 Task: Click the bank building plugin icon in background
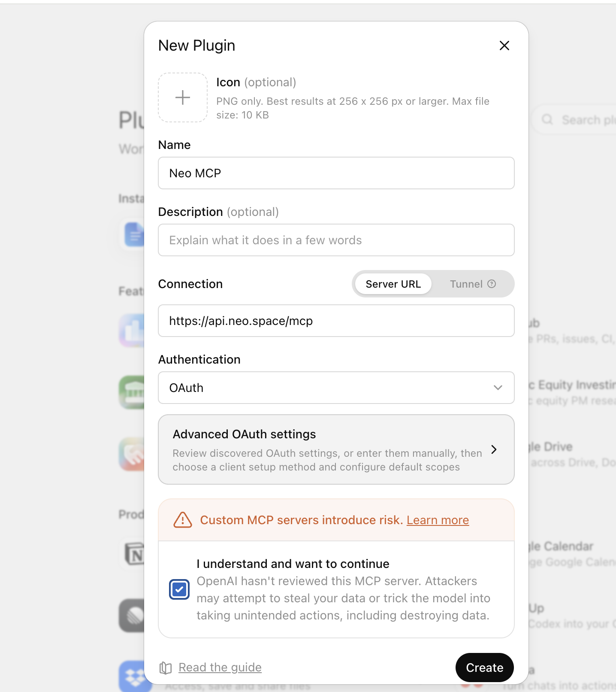132,392
